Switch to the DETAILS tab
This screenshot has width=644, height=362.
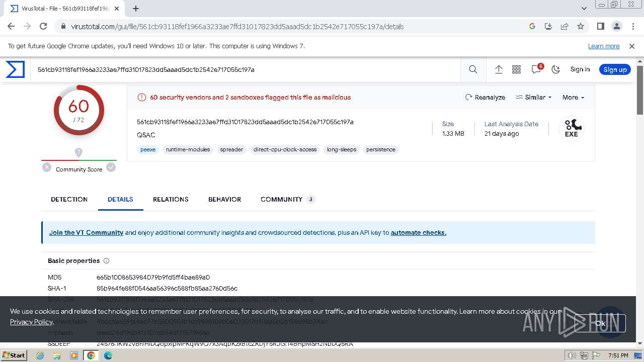(120, 200)
